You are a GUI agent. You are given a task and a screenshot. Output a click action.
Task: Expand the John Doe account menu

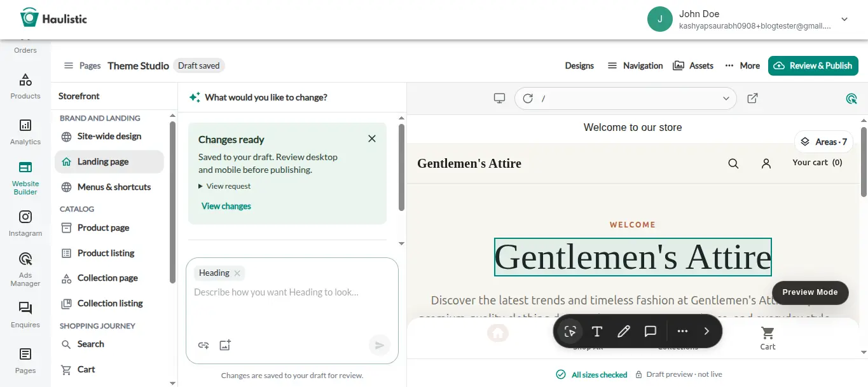tap(844, 19)
